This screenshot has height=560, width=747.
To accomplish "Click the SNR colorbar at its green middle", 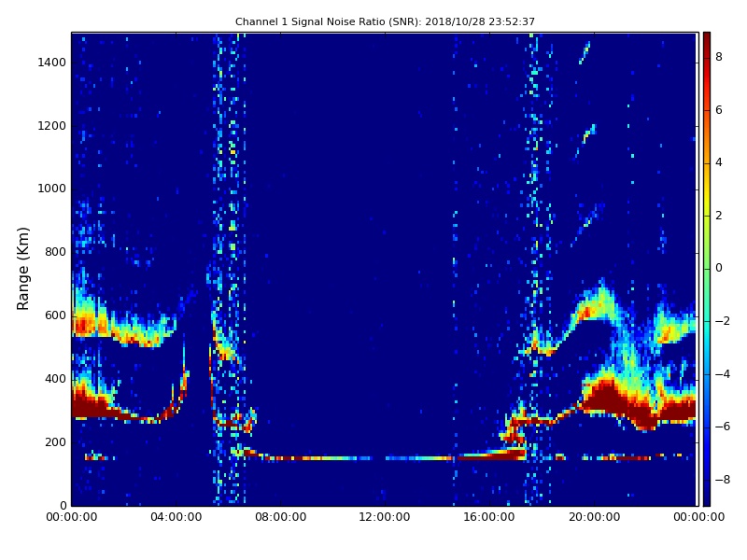I will pyautogui.click(x=707, y=269).
